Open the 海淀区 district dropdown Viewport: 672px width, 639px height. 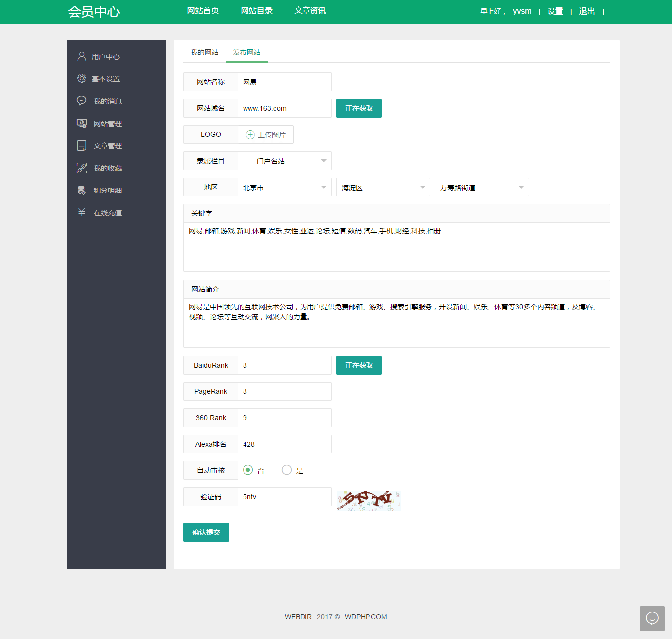[x=383, y=187]
